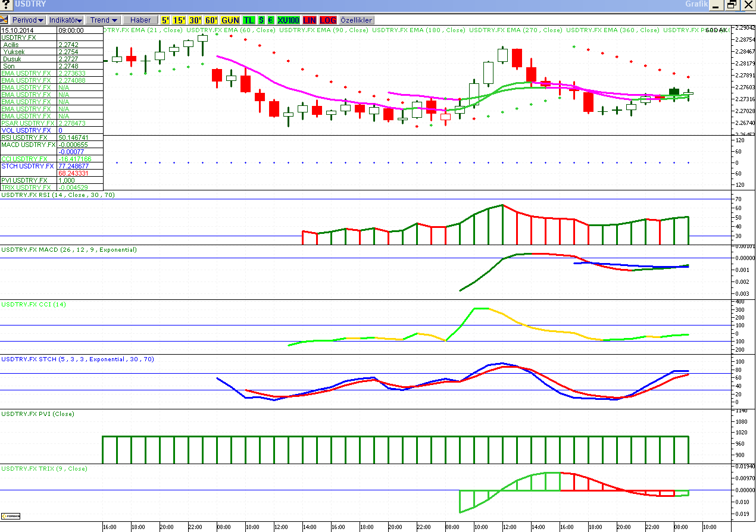Image resolution: width=756 pixels, height=532 pixels.
Task: Enable linear LIN scale
Action: click(x=310, y=20)
